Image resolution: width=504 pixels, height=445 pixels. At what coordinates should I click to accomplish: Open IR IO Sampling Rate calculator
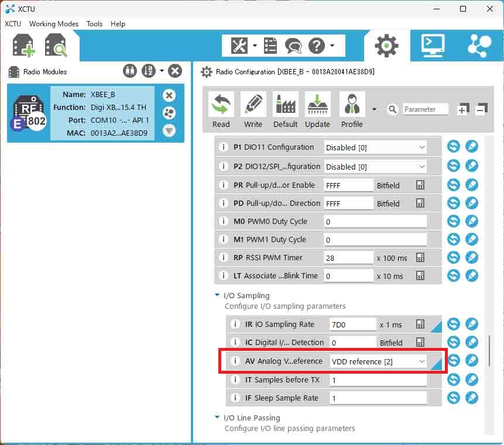click(420, 324)
